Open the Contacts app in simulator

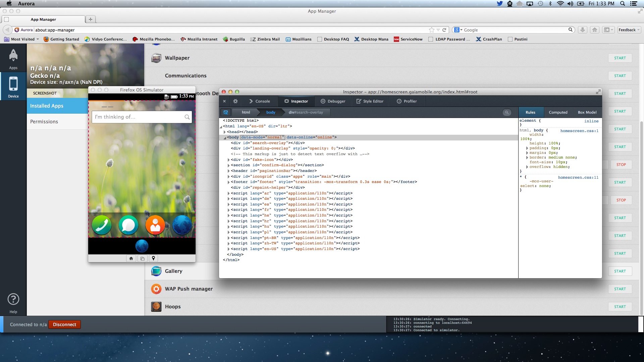click(x=155, y=225)
